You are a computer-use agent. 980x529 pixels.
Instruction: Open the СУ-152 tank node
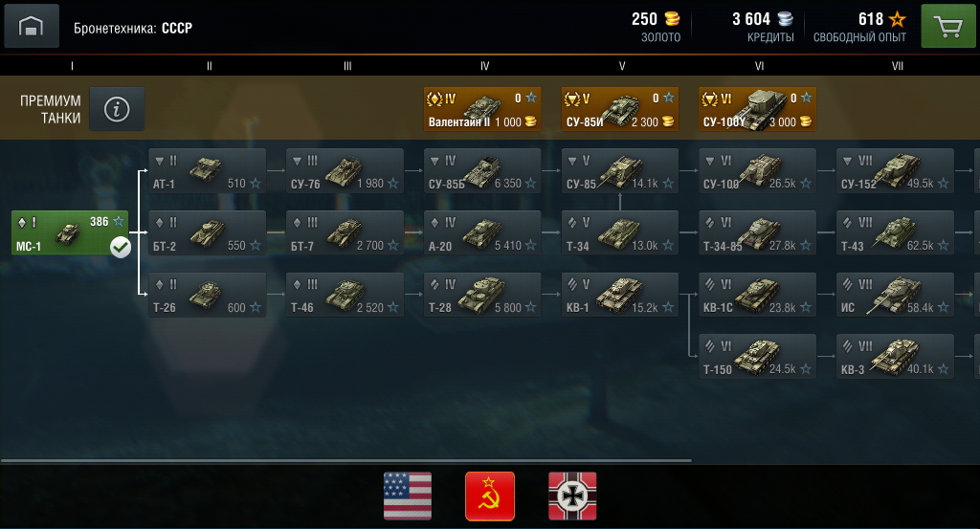[x=895, y=171]
